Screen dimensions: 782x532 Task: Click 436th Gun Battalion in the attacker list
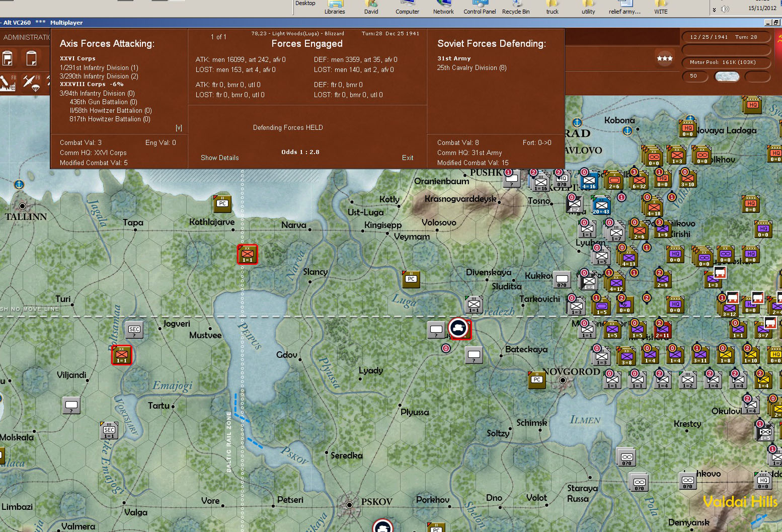[x=103, y=102]
